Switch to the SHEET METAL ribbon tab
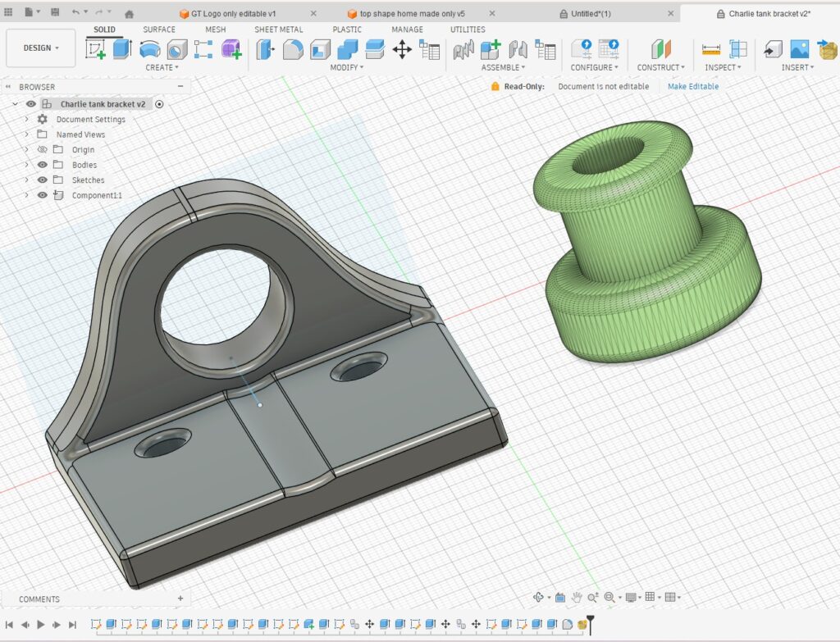Screen dimensions: 840x642 pyautogui.click(x=278, y=30)
